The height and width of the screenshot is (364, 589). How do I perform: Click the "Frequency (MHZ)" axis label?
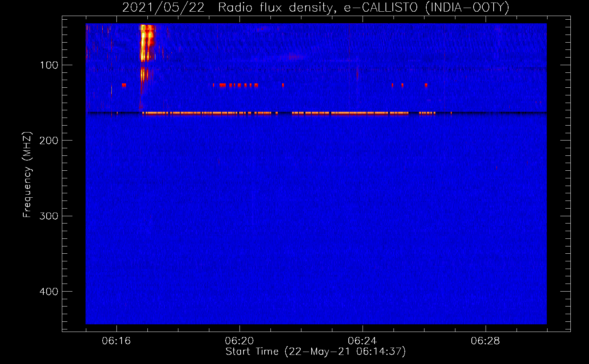[x=27, y=175]
